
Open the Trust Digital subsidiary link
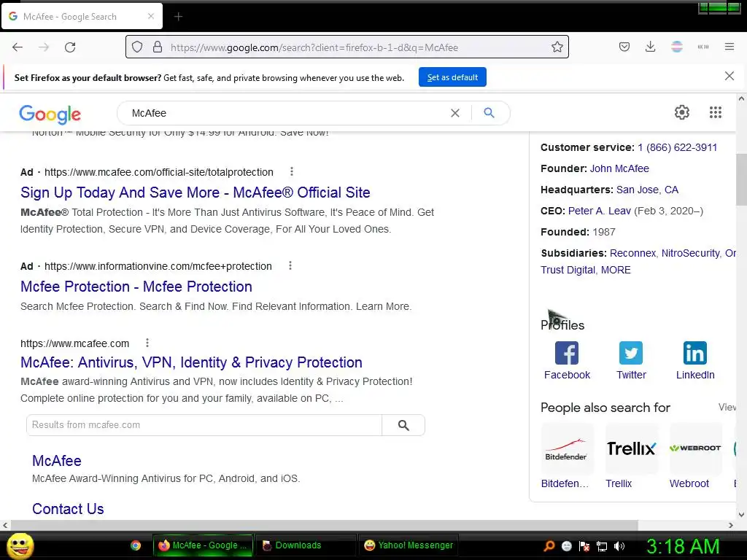568,270
